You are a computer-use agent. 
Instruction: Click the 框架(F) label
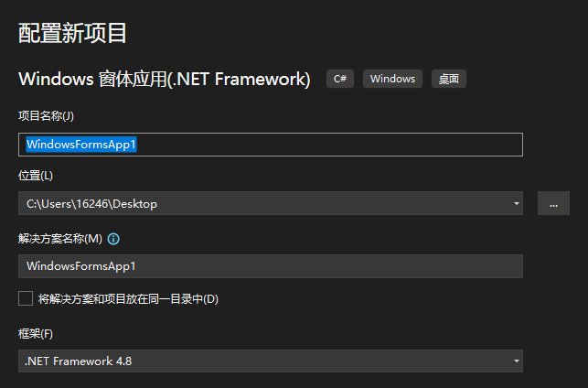point(36,334)
